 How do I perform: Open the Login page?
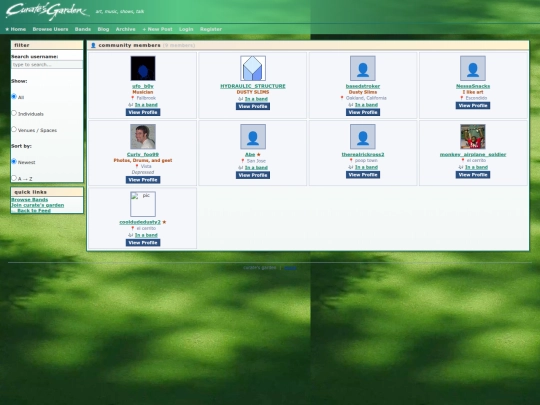tap(186, 29)
